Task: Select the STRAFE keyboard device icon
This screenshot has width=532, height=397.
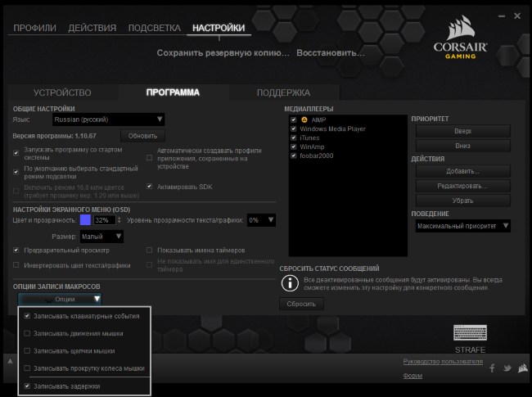Action: click(x=470, y=333)
